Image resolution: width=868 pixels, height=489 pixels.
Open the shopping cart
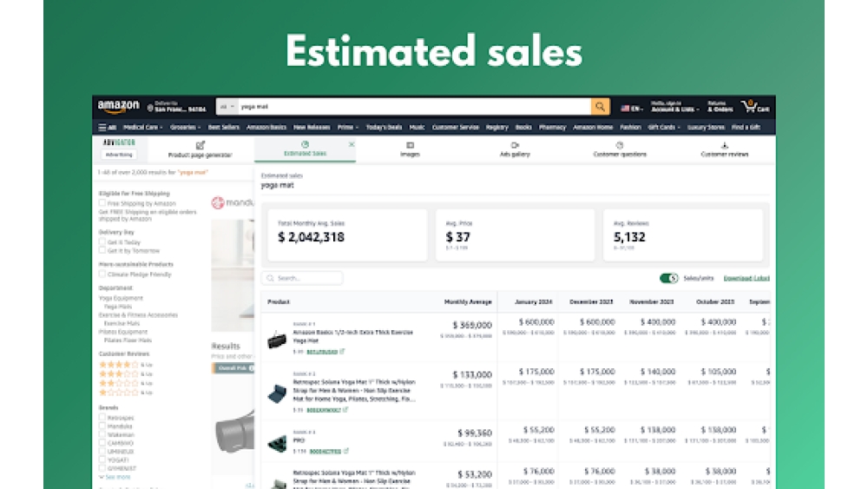click(755, 106)
